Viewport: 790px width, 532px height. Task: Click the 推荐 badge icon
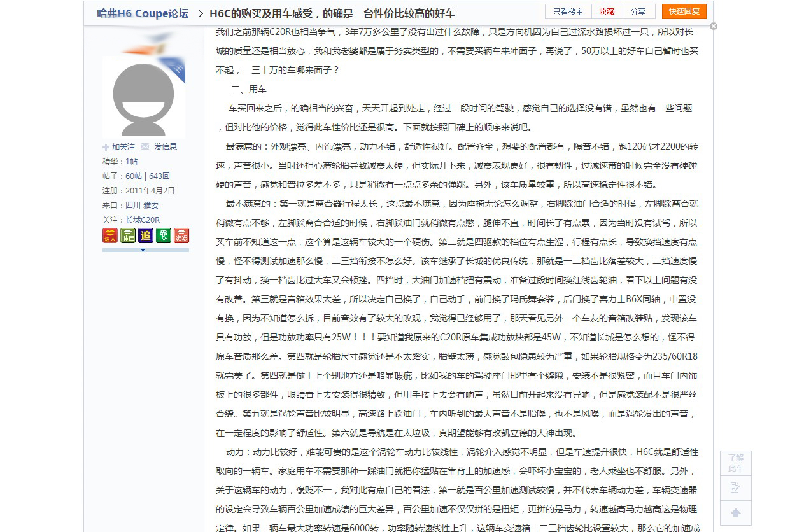tap(127, 235)
